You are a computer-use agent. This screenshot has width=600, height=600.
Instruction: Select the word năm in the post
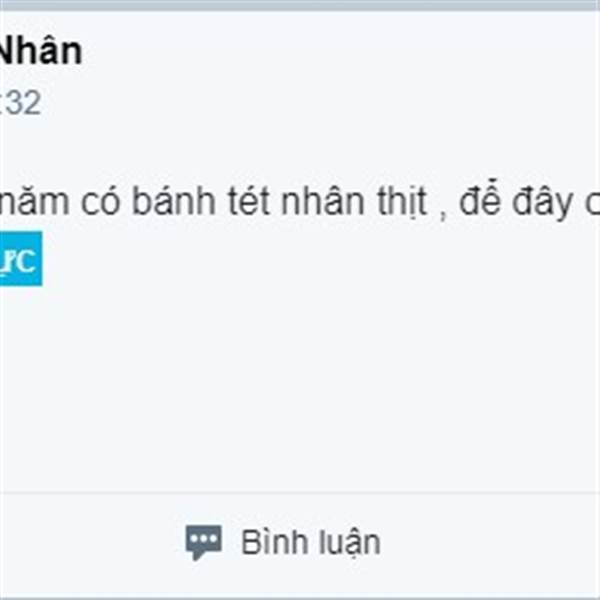[34, 202]
